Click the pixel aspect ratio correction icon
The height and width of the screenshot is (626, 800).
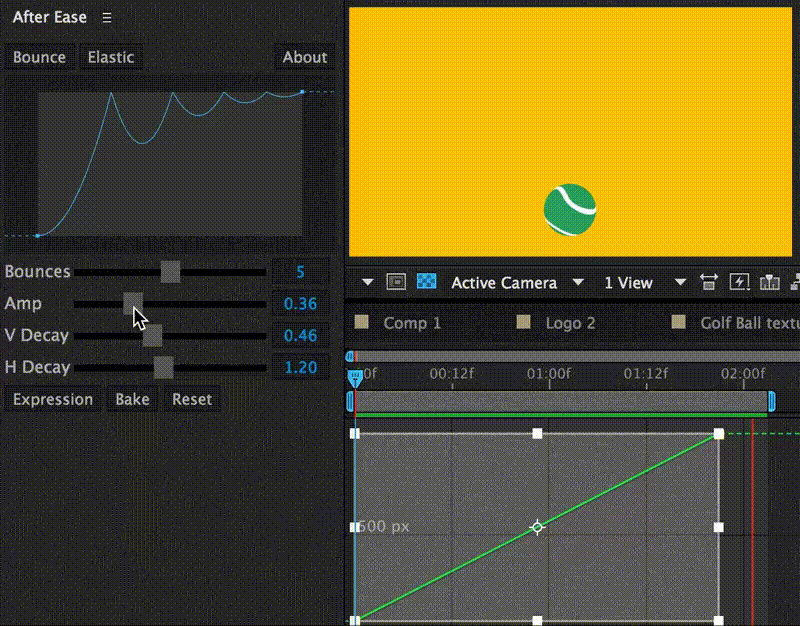[x=708, y=282]
